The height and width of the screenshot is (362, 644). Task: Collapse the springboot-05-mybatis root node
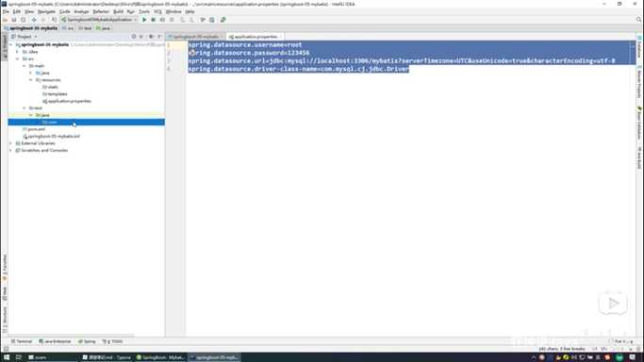tap(11, 44)
